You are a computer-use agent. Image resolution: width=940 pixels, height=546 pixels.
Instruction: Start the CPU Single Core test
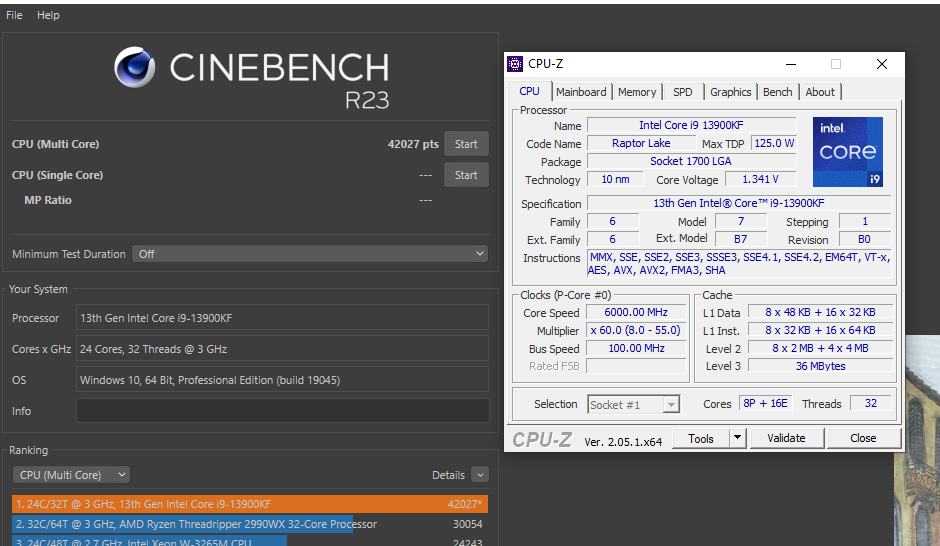coord(466,175)
